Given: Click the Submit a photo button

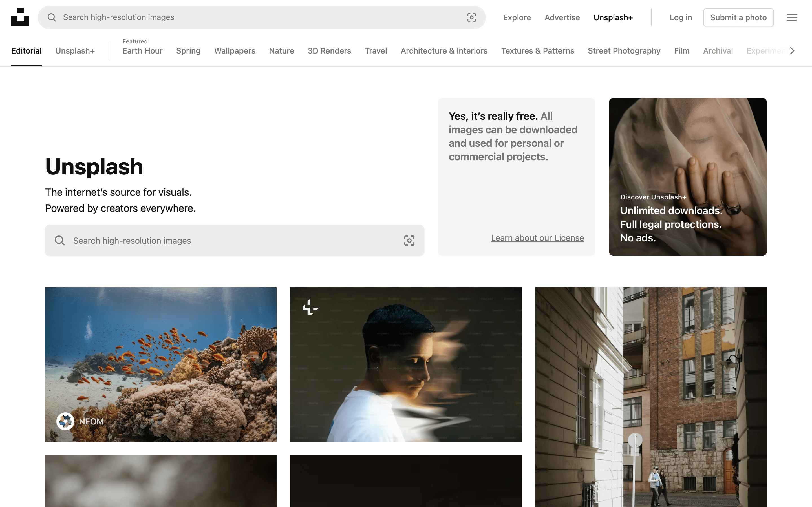Looking at the screenshot, I should click(x=738, y=17).
